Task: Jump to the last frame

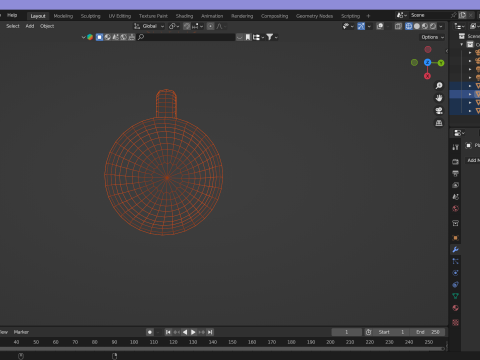Action: click(210, 332)
